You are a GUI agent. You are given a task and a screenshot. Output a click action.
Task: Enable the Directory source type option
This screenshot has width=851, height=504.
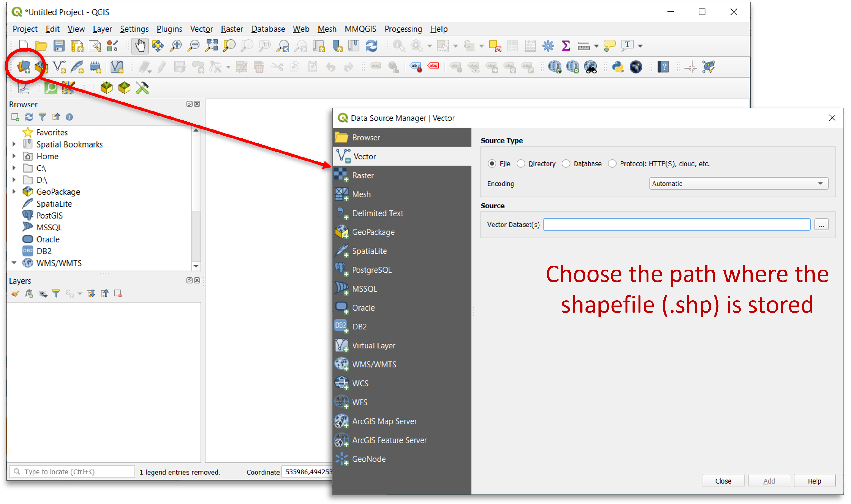pyautogui.click(x=521, y=164)
